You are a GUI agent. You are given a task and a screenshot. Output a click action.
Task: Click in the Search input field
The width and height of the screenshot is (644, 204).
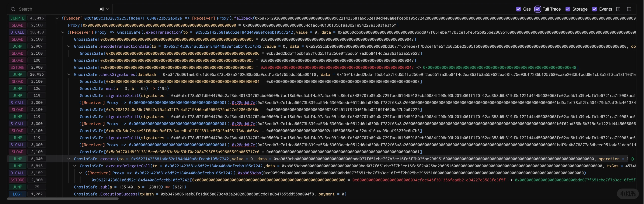(55, 9)
